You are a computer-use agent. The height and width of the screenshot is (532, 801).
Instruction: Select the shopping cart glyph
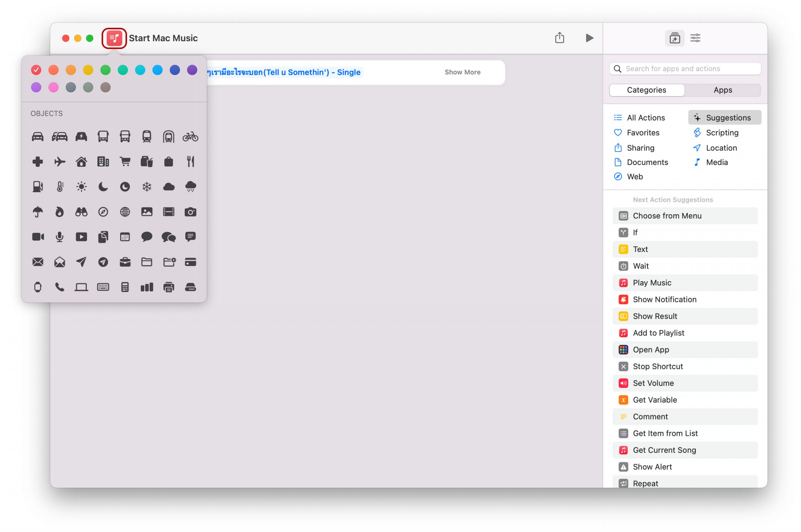[125, 161]
